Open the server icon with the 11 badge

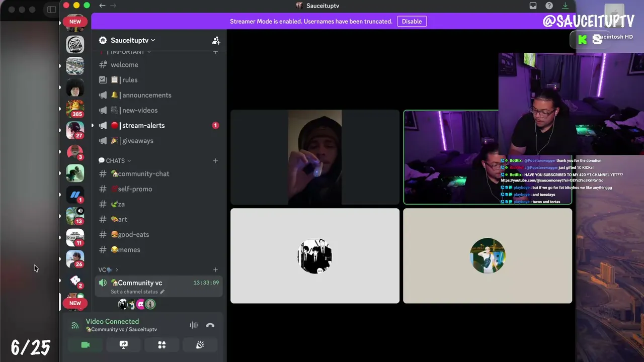(75, 237)
